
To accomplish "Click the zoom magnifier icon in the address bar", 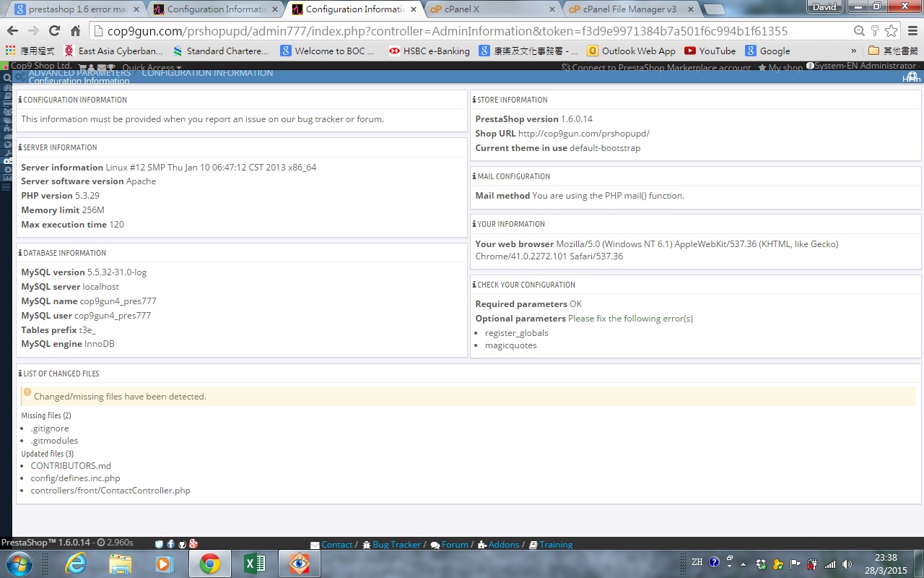I will [x=859, y=31].
